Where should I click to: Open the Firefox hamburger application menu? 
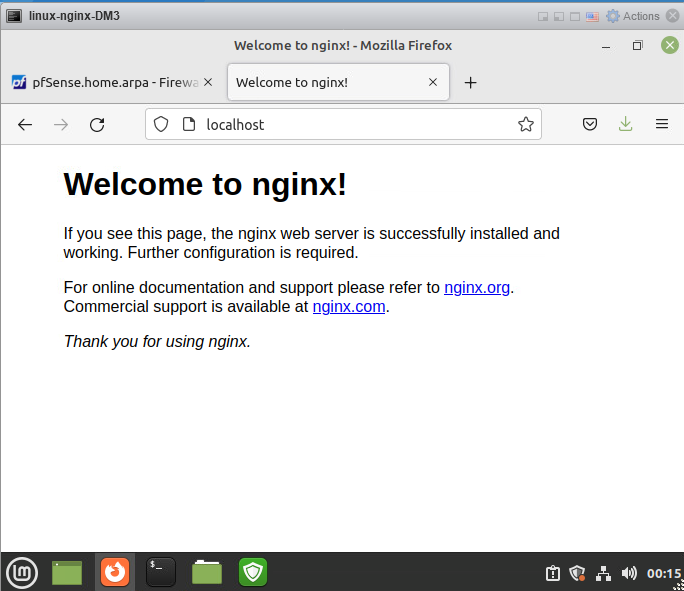[x=661, y=125]
